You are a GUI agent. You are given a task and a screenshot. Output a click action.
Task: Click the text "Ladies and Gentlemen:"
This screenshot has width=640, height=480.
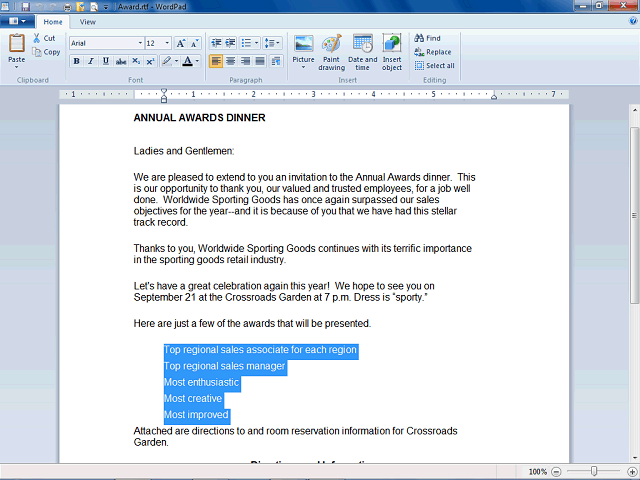(x=184, y=151)
